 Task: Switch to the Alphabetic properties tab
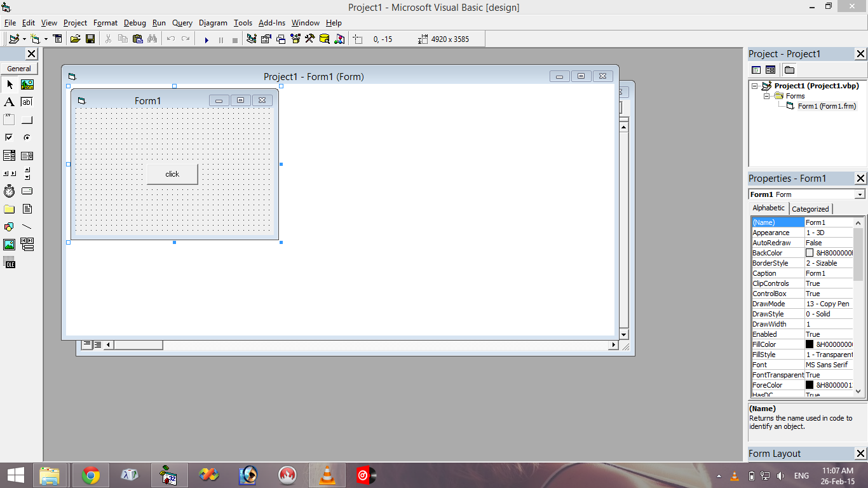(x=769, y=208)
